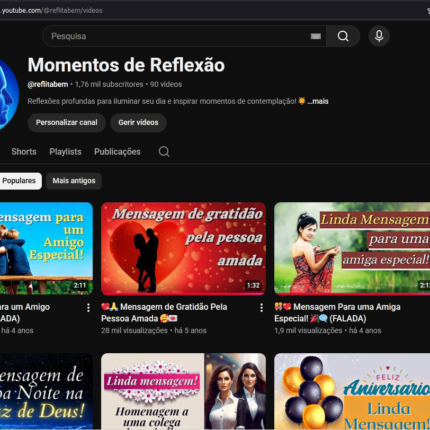Image resolution: width=430 pixels, height=430 pixels.
Task: Open Linda Mensagem para uma amiga especial thumbnail
Action: 352,248
